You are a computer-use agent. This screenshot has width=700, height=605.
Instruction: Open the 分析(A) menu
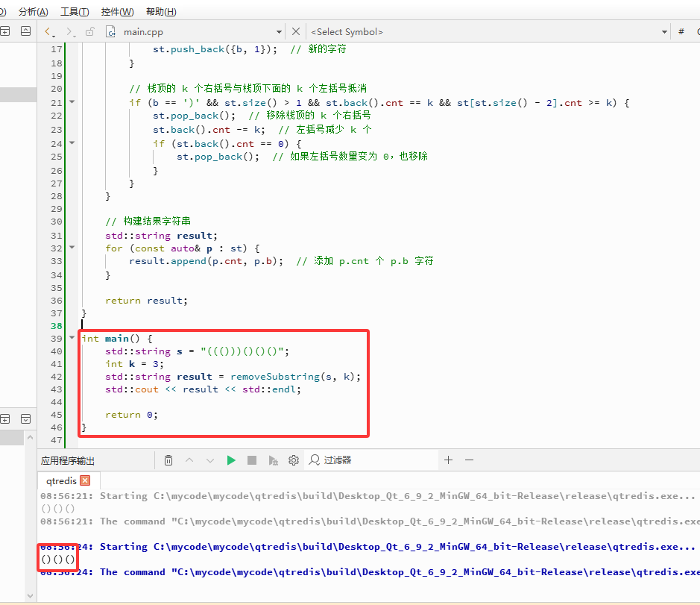coord(33,12)
